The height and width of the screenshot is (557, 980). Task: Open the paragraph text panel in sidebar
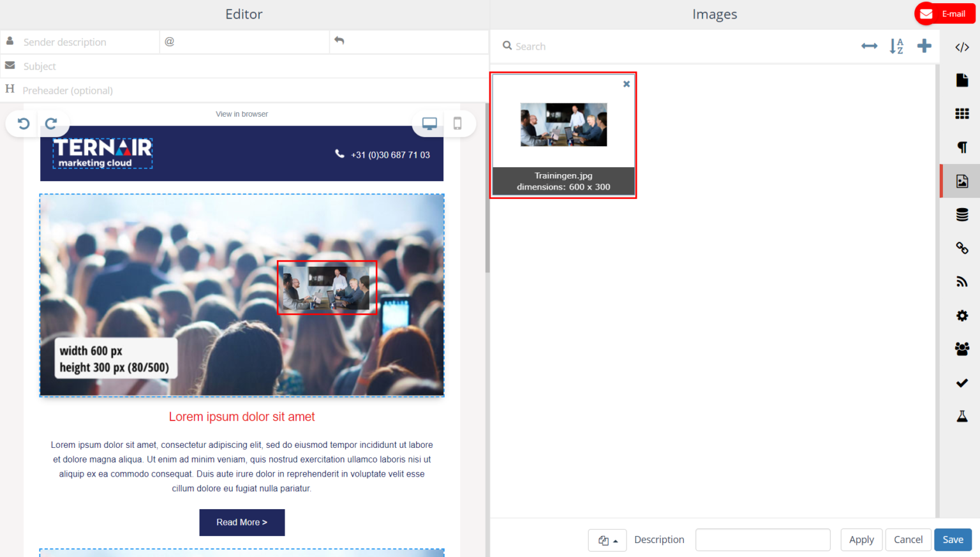(962, 147)
